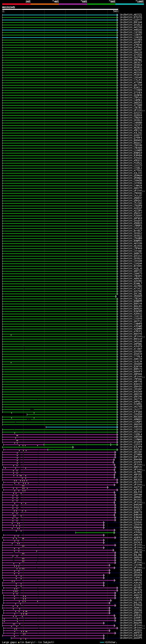Open hit UniRef100_C1MWA9

131,439
